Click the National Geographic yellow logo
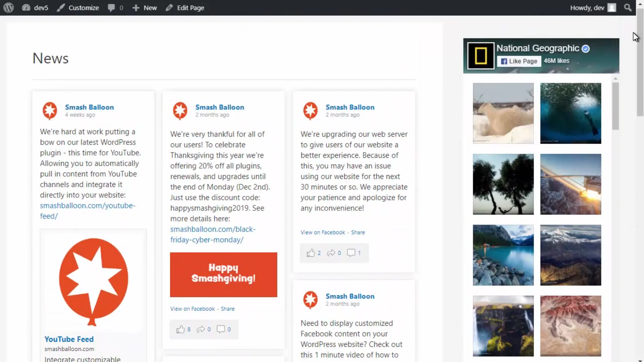 tap(481, 56)
